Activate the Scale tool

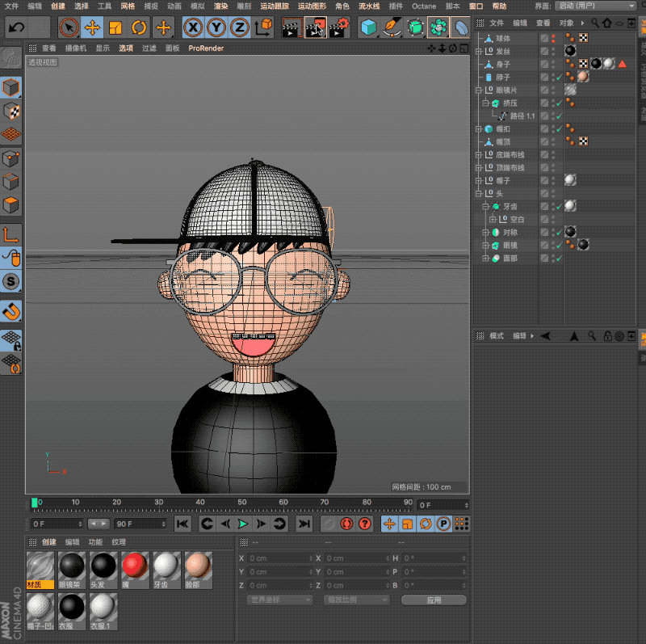pyautogui.click(x=115, y=27)
